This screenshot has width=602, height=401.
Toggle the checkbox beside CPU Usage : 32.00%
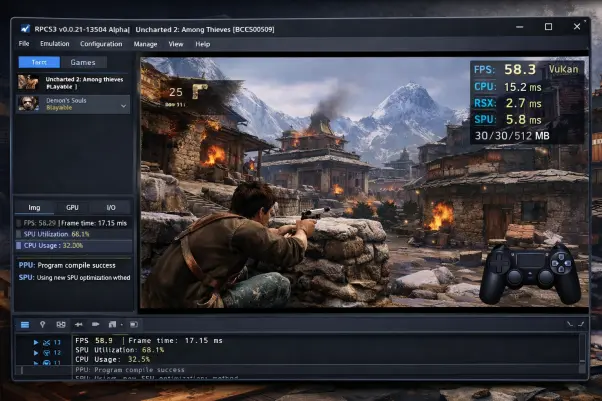[x=19, y=245]
